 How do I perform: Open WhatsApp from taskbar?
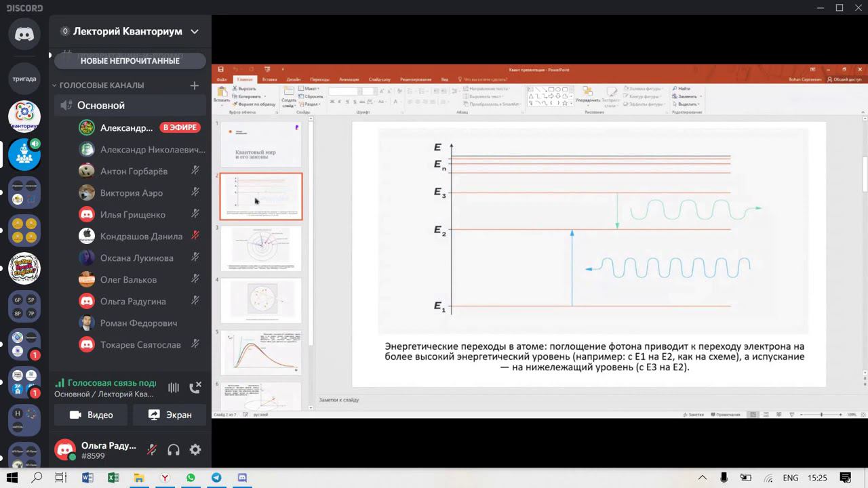click(x=191, y=478)
